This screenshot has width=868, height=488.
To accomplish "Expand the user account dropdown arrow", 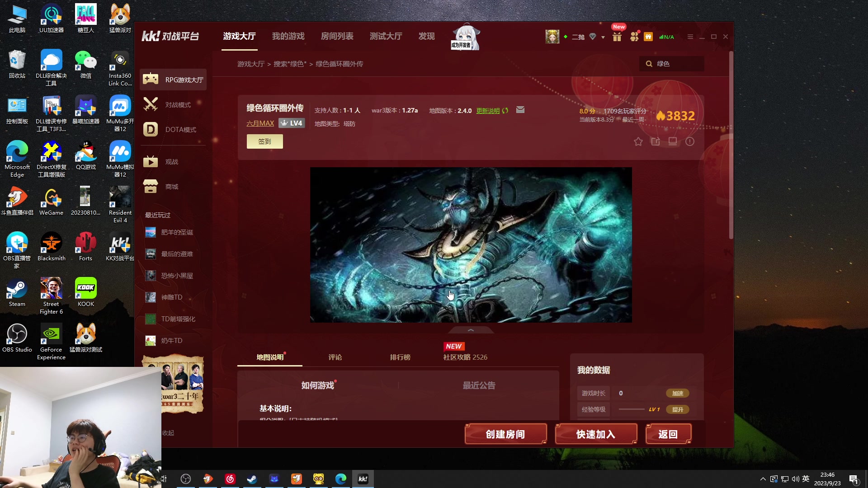I will tap(603, 37).
